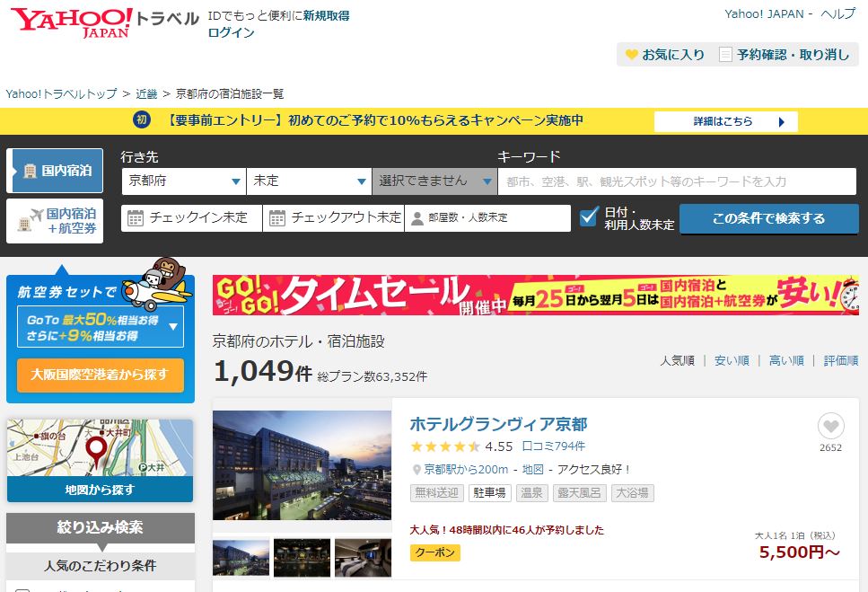
Task: Open the チェックアウト未定 date picker
Action: tap(334, 217)
